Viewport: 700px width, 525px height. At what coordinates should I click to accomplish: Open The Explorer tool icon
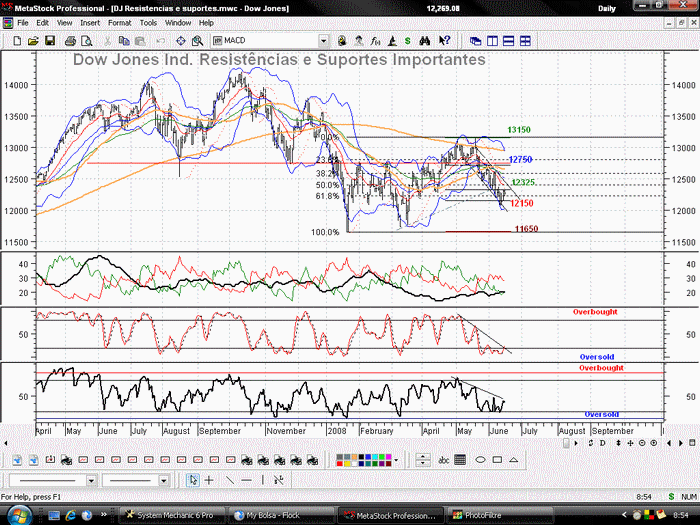pos(342,41)
